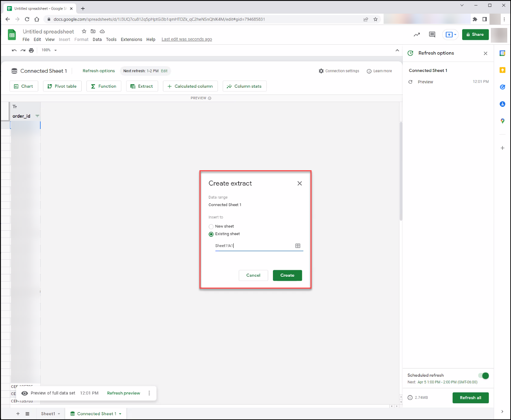Screen dimensions: 511x420
Task: Open Google Calendar side panel icon
Action: pyautogui.click(x=502, y=53)
